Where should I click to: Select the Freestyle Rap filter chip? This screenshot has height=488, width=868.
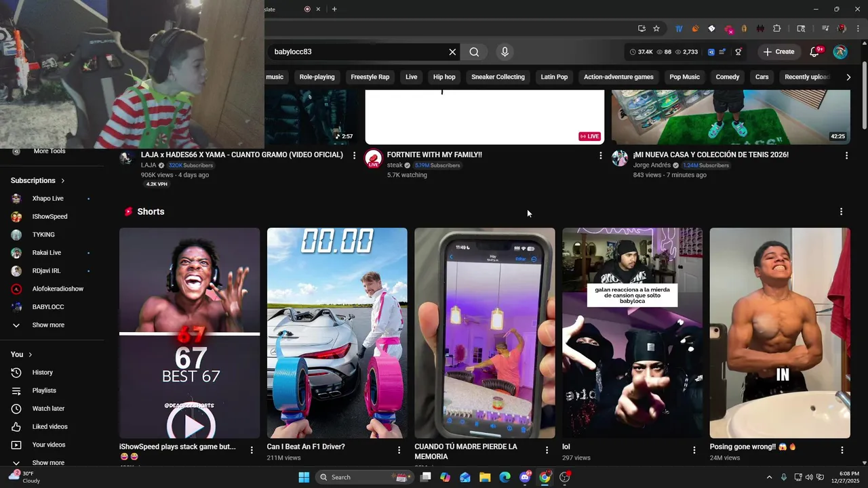pos(370,77)
